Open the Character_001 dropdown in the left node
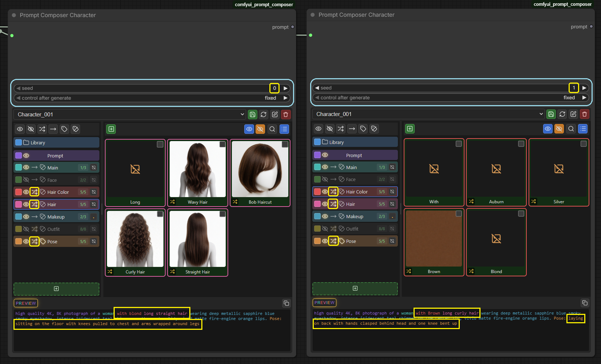 tap(130, 115)
